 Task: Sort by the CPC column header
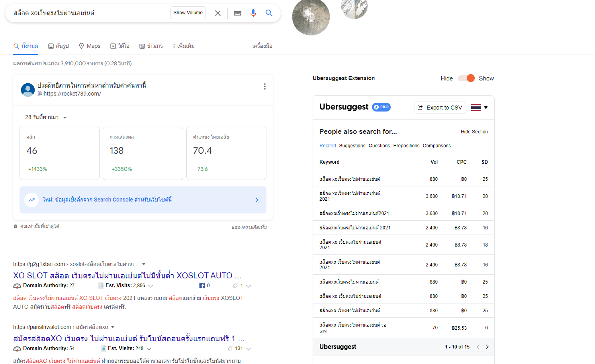click(x=462, y=162)
